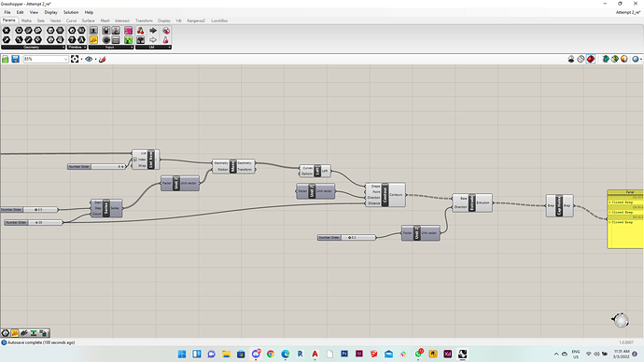
Task: Choose the Panel yellow icon in Input group
Action: point(93,40)
